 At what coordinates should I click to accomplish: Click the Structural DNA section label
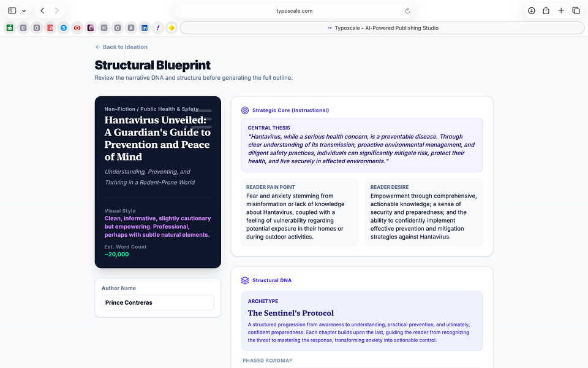click(x=272, y=280)
